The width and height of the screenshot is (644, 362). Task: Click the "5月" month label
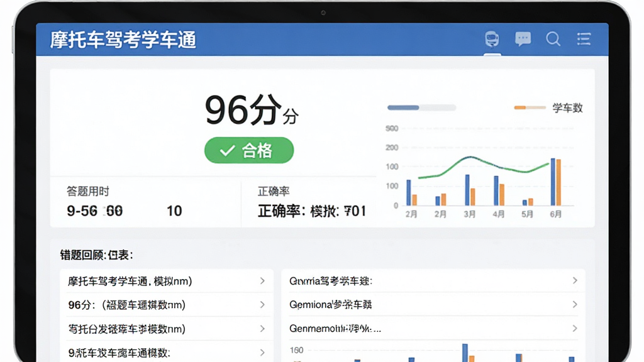[x=527, y=214]
